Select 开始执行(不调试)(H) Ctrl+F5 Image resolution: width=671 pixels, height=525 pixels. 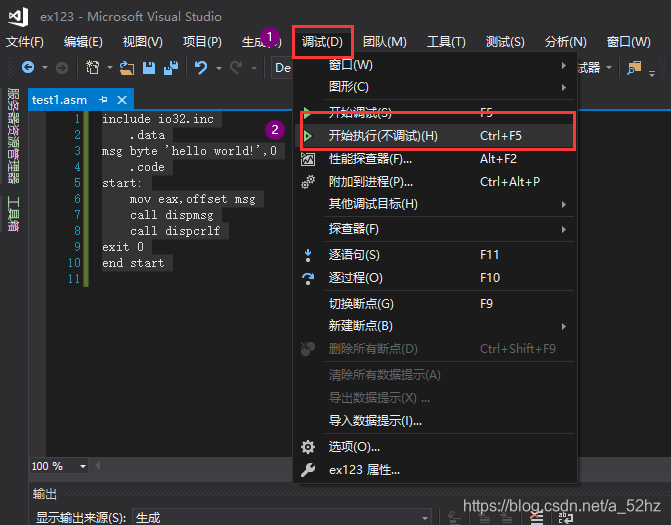[434, 136]
